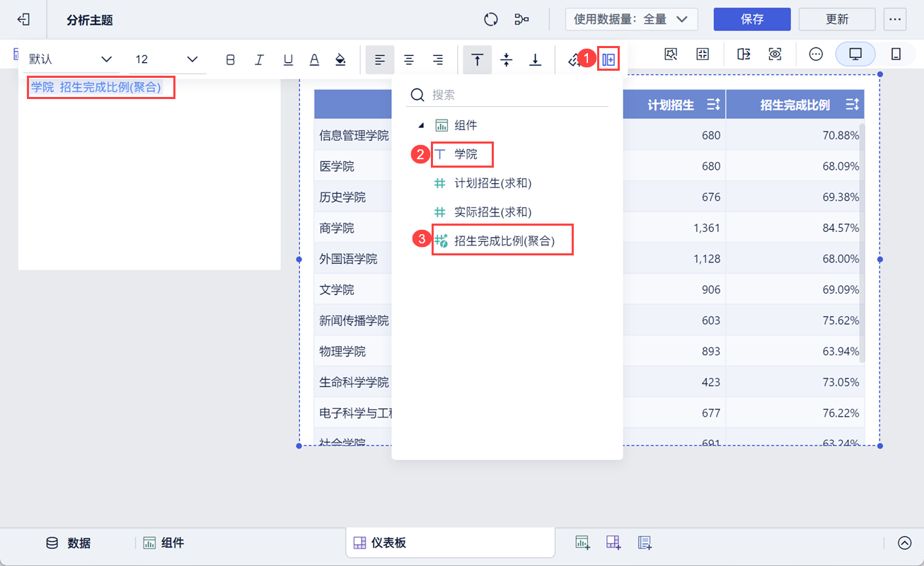
Task: Click the 外国语学院 cell
Action: click(x=348, y=259)
